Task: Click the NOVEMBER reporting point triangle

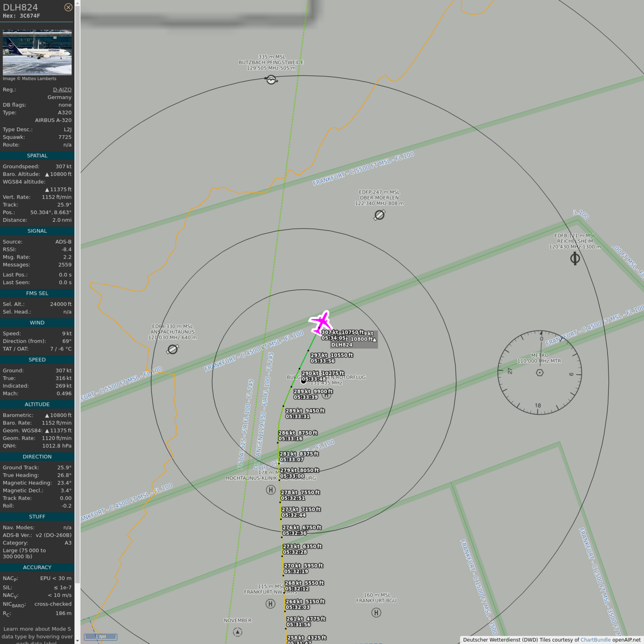Action: click(x=237, y=632)
